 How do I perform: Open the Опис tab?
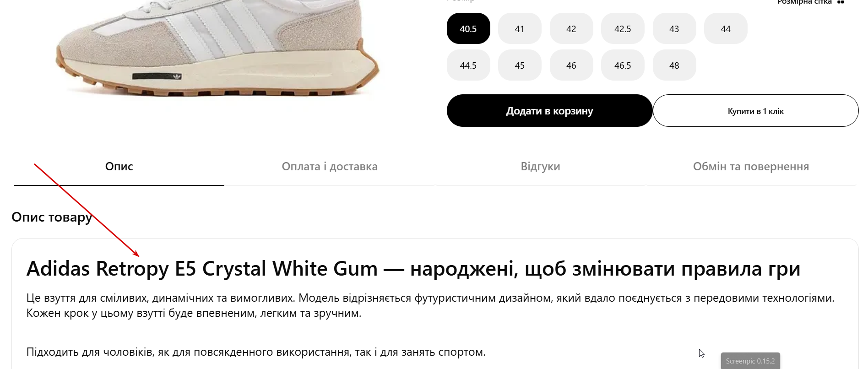click(x=119, y=167)
